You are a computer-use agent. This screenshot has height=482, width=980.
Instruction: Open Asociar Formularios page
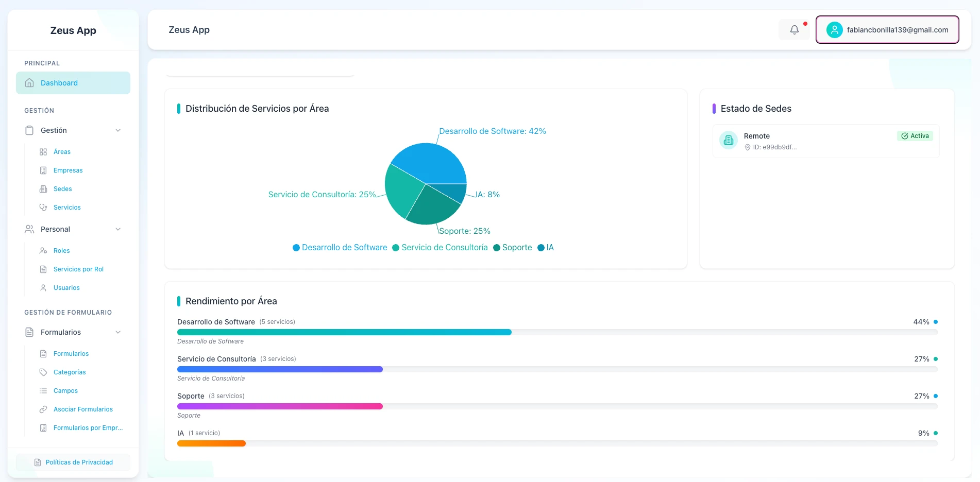point(83,409)
